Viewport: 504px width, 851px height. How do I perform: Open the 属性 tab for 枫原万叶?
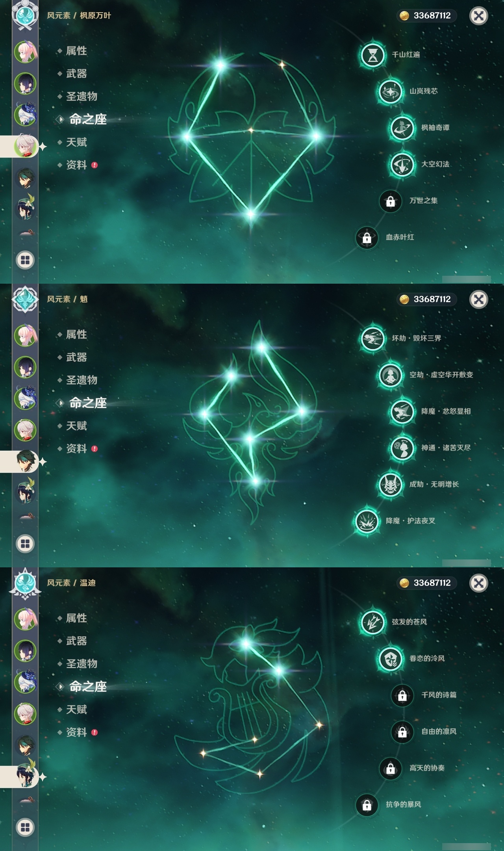click(76, 51)
